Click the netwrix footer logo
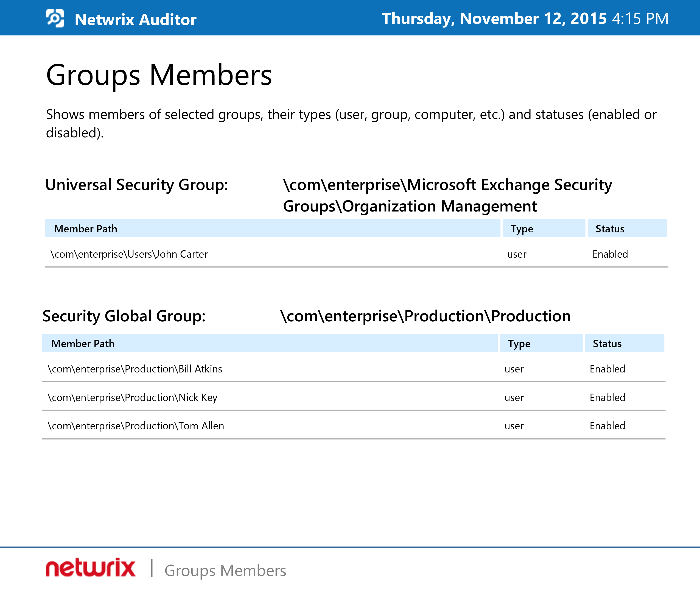Image resolution: width=700 pixels, height=590 pixels. [x=91, y=567]
